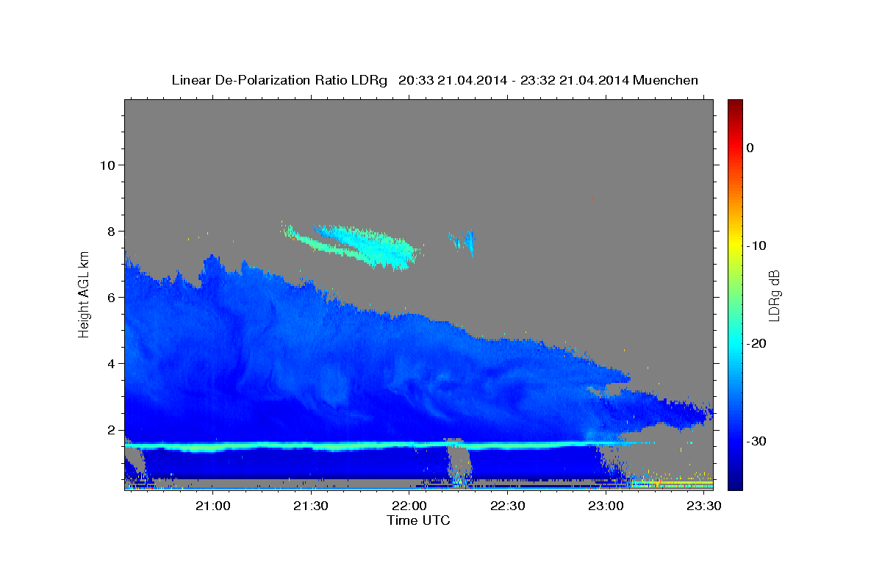This screenshot has width=882, height=588.
Task: Click the 'Height AGL km' y-axis label
Action: click(x=85, y=294)
